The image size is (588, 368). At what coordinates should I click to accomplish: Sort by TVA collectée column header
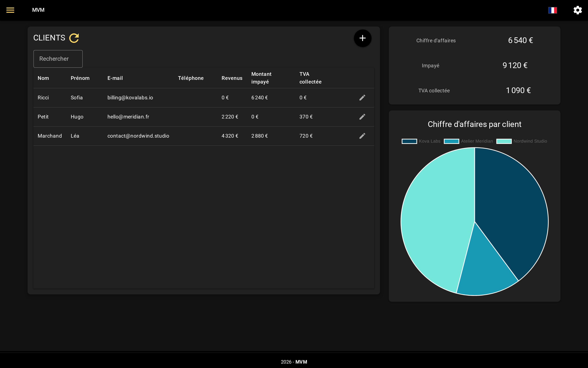pos(310,78)
